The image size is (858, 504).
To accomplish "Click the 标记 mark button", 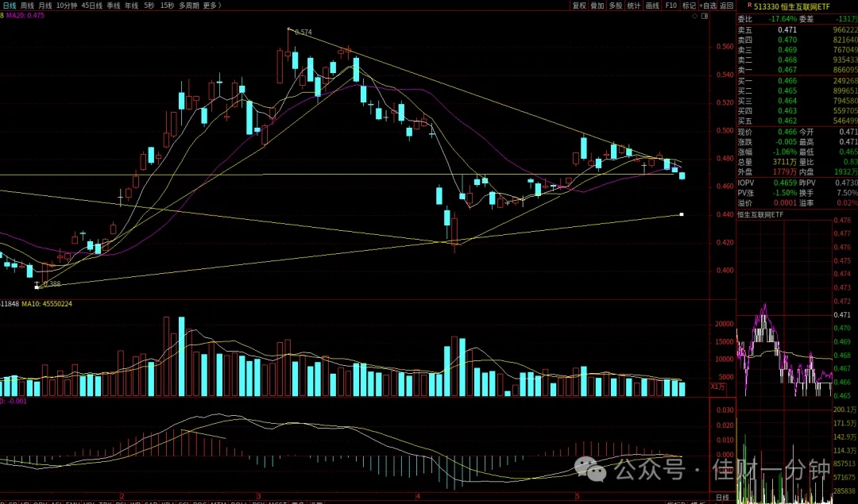I will pyautogui.click(x=689, y=6).
